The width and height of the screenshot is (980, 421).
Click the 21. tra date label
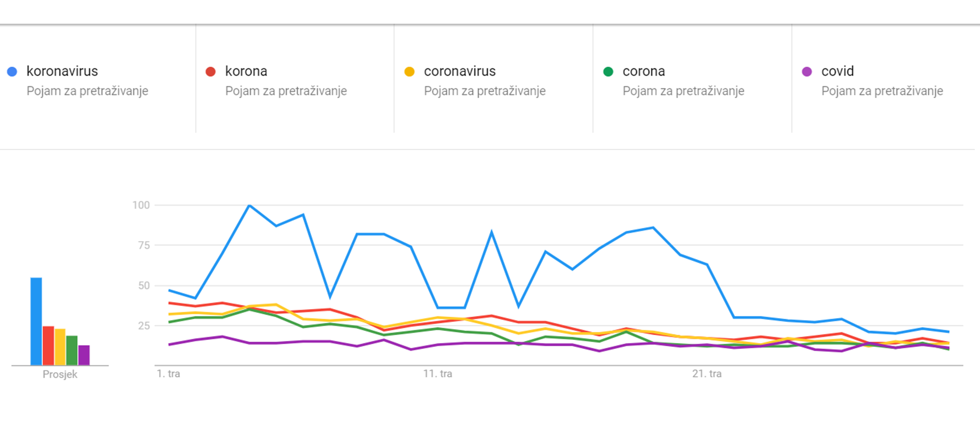(707, 374)
